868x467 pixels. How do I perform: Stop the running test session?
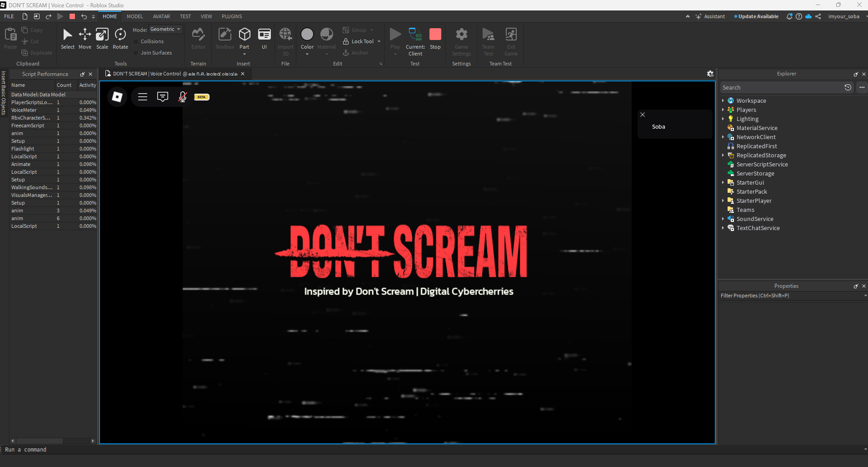click(435, 39)
